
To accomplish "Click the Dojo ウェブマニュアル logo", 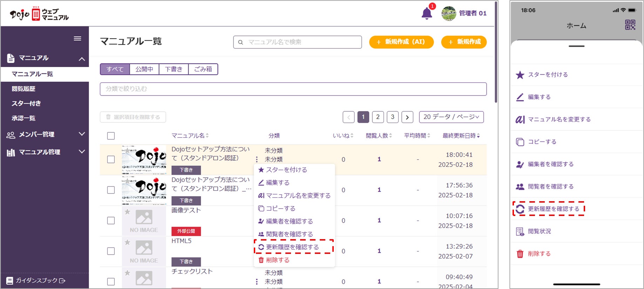I will pyautogui.click(x=39, y=14).
